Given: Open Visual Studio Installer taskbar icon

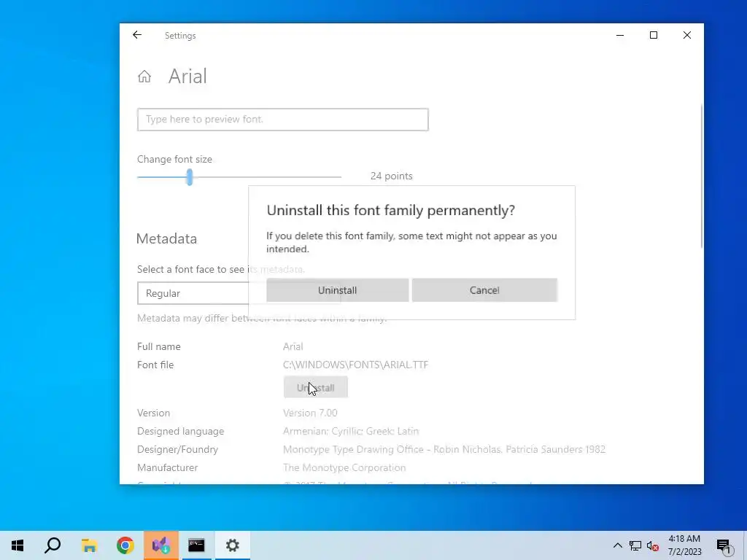Looking at the screenshot, I should pos(161,545).
